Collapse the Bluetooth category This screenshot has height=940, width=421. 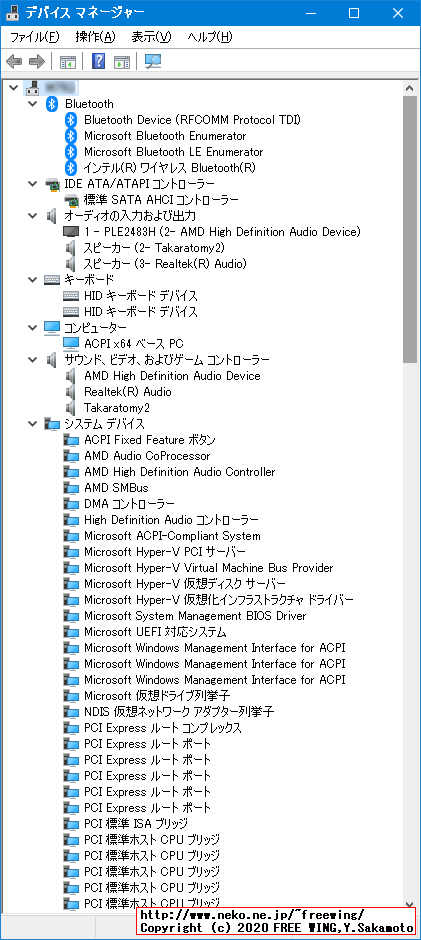pos(32,104)
